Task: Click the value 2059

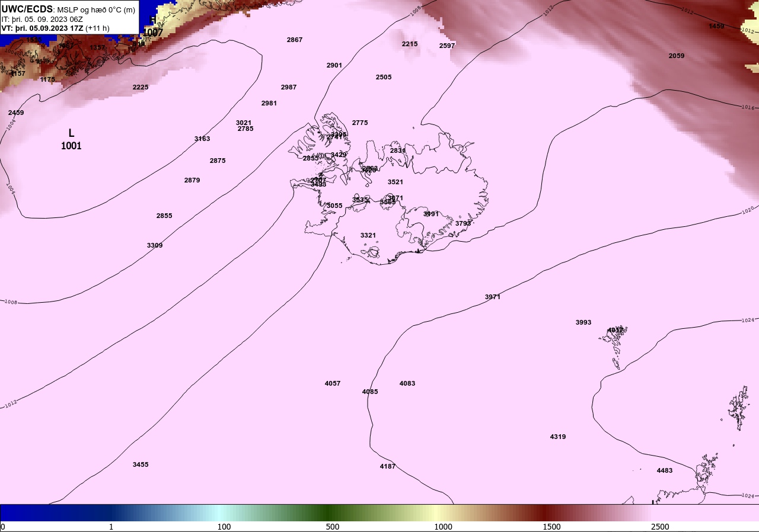Action: click(x=677, y=56)
